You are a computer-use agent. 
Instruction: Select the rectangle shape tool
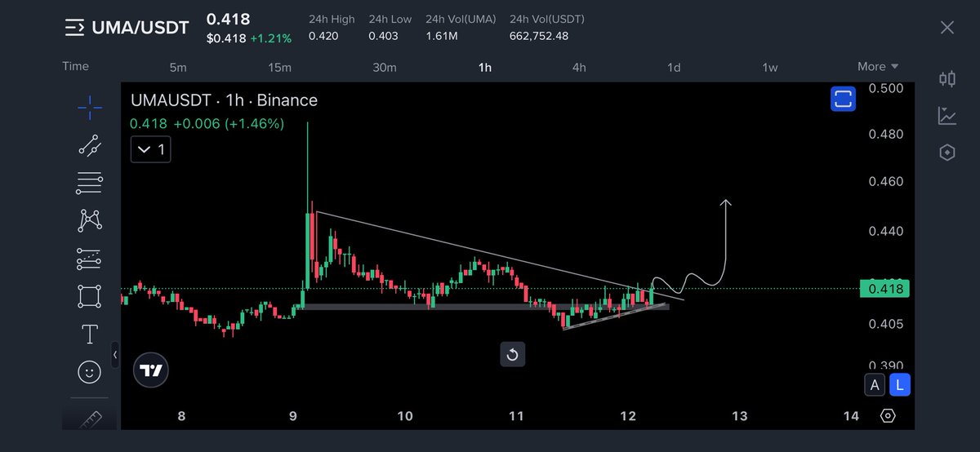coord(90,296)
